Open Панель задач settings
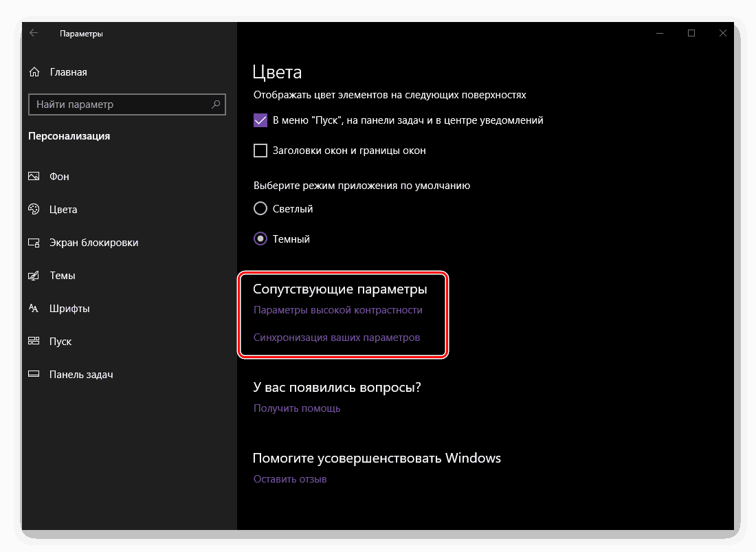This screenshot has width=756, height=552. click(x=81, y=374)
